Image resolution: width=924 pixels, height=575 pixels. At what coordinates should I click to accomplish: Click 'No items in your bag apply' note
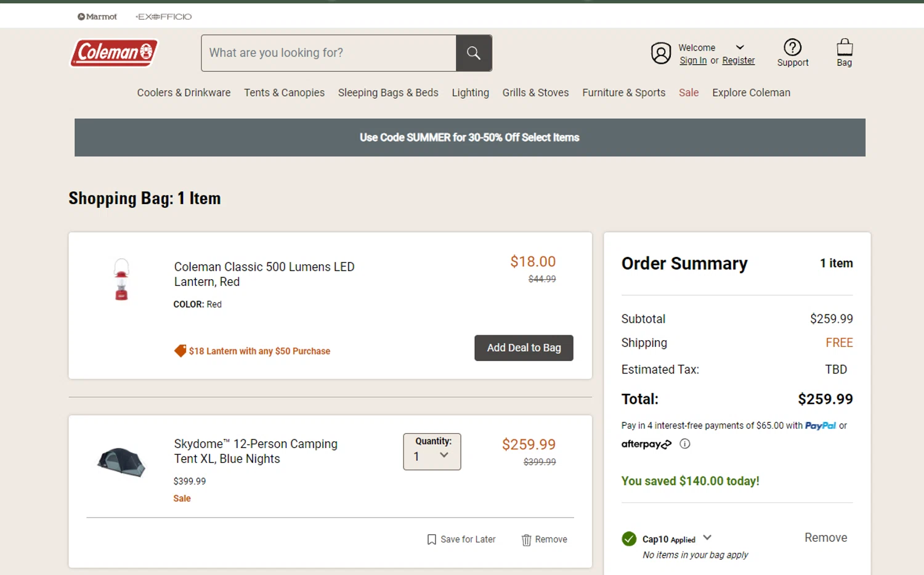(695, 555)
